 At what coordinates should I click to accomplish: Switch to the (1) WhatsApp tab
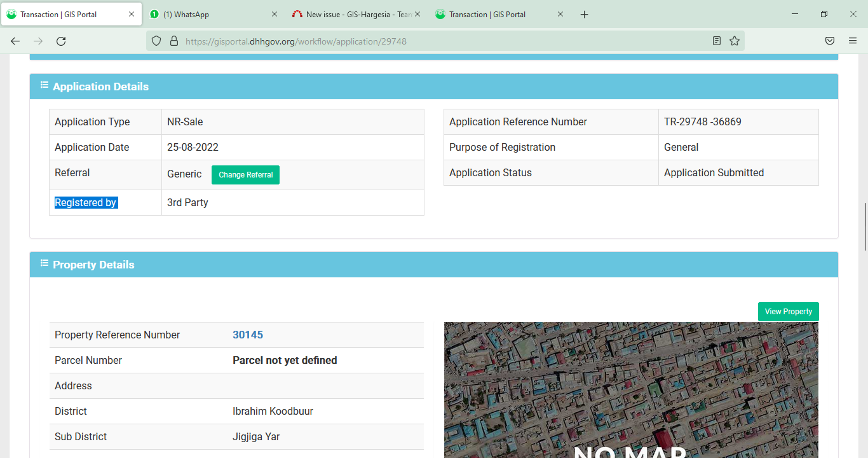pyautogui.click(x=214, y=14)
